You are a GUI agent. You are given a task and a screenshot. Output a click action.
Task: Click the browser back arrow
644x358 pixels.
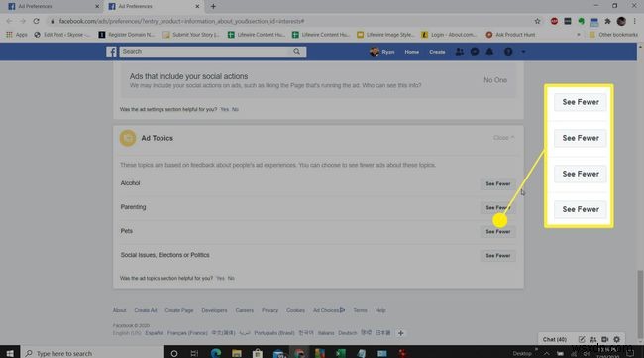click(x=9, y=21)
